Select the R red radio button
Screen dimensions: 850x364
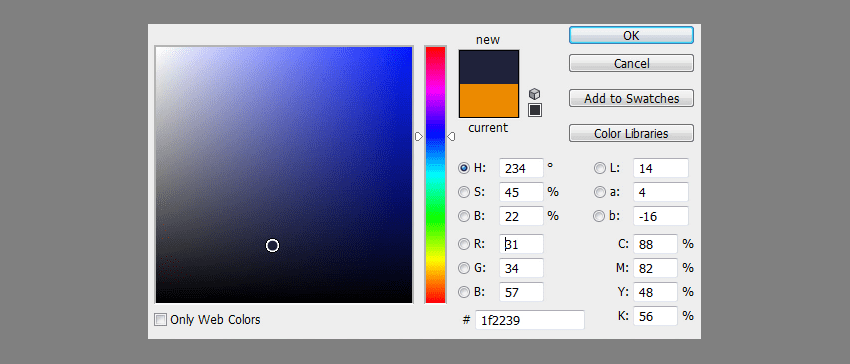coord(464,244)
